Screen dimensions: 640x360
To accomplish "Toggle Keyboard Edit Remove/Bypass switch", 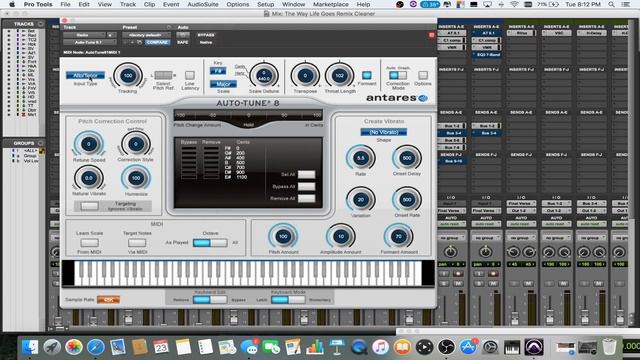I will pos(210,300).
